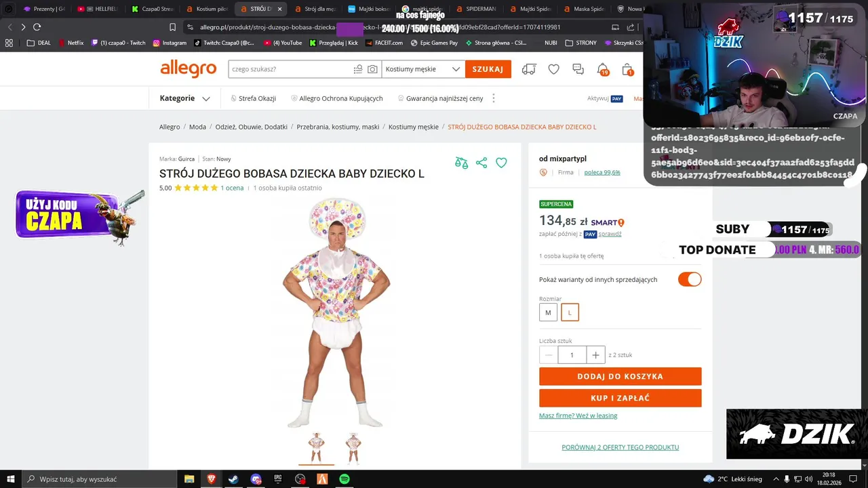This screenshot has width=868, height=488.
Task: Increase quantity with the plus stepper
Action: (x=595, y=354)
